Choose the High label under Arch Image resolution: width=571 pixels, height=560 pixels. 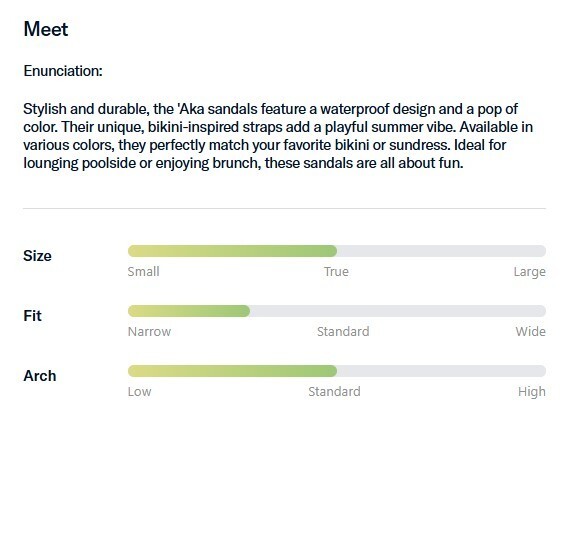532,392
